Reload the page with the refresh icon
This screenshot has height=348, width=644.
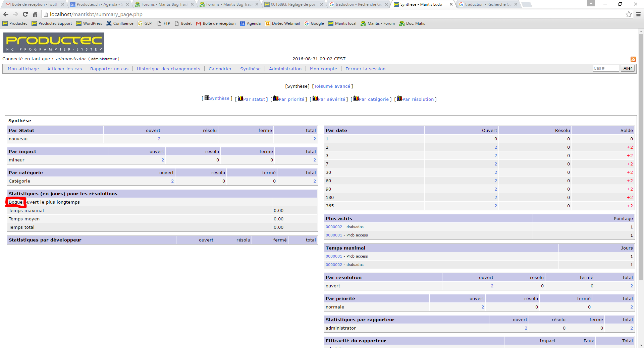click(x=25, y=14)
